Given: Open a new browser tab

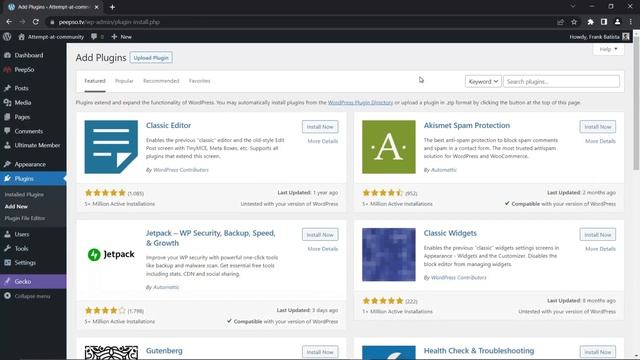Looking at the screenshot, I should 112,7.
